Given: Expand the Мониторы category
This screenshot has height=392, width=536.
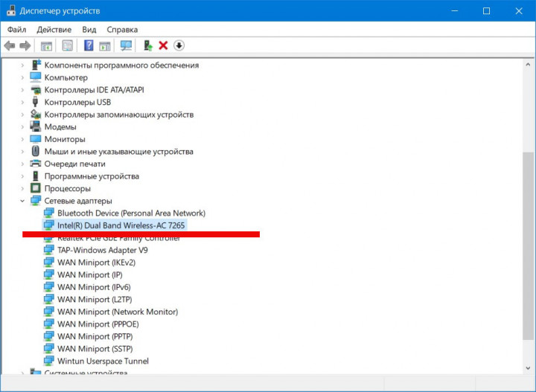Looking at the screenshot, I should coord(22,139).
